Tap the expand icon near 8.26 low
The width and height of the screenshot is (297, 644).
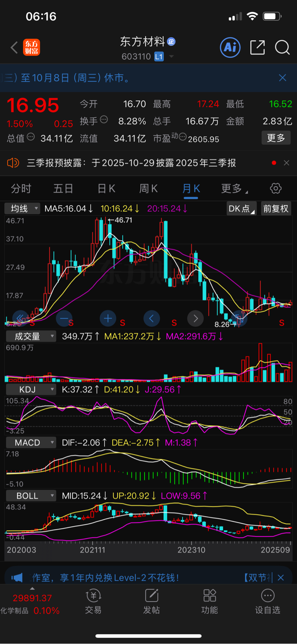click(x=239, y=319)
